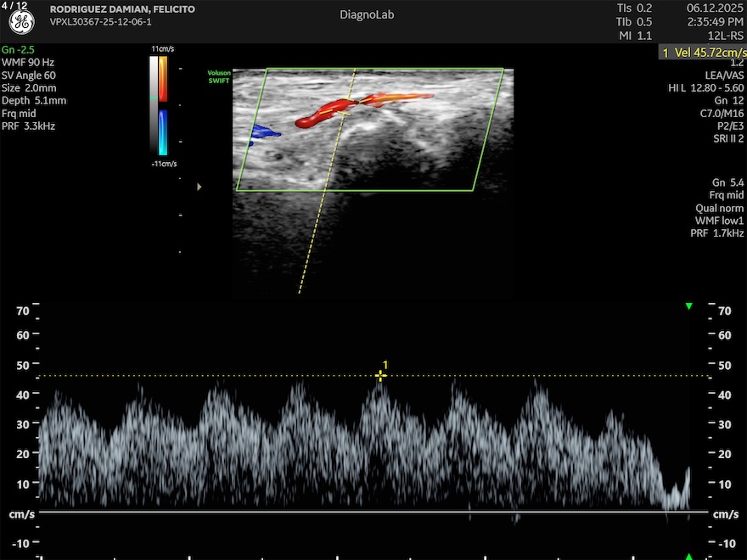Click the WMF low1 color flow setting
The image size is (747, 560).
coord(719,221)
